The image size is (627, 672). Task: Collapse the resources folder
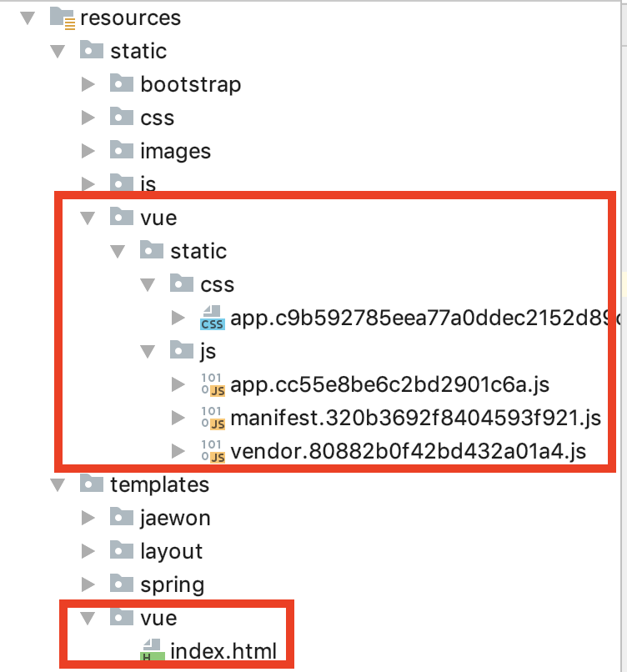tap(28, 18)
